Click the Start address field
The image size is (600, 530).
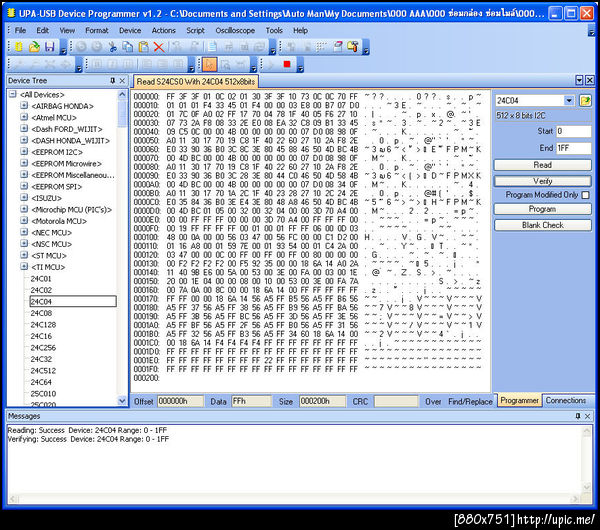tap(573, 131)
